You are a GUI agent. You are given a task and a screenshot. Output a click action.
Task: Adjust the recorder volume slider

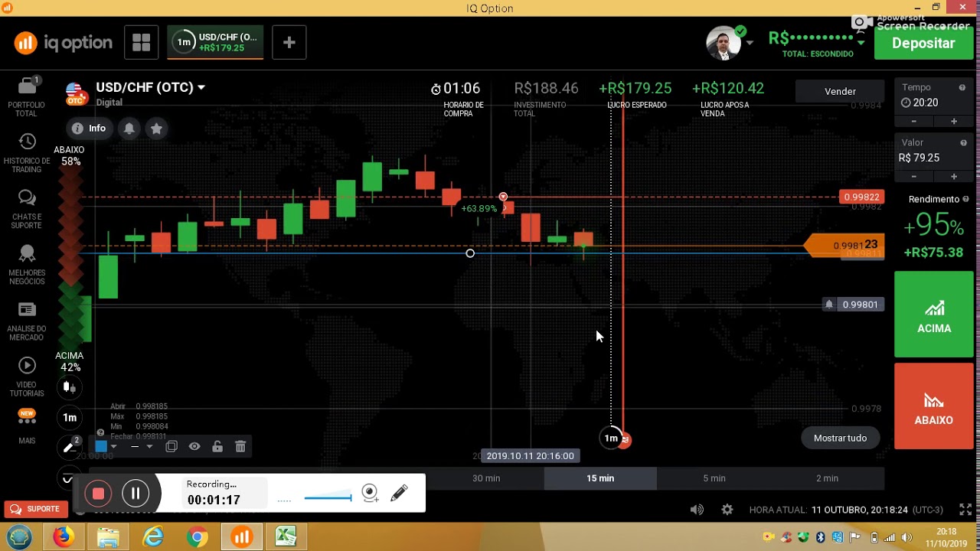pos(328,498)
